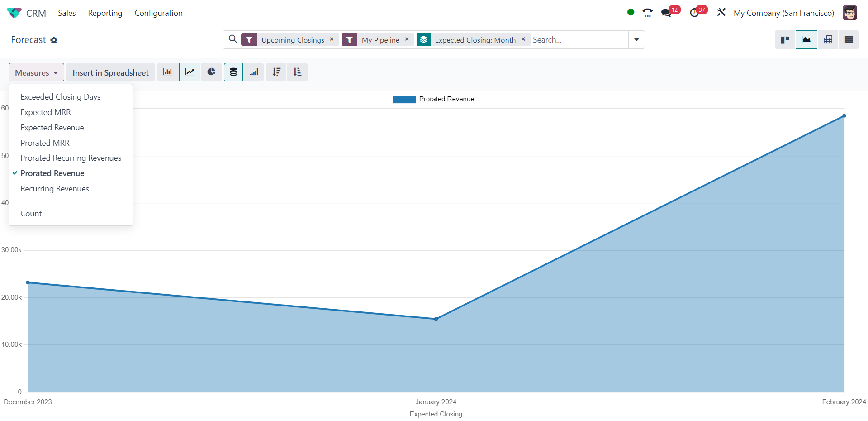Toggle the stacked chart option
Screen dimensions: 868x421
(x=233, y=72)
